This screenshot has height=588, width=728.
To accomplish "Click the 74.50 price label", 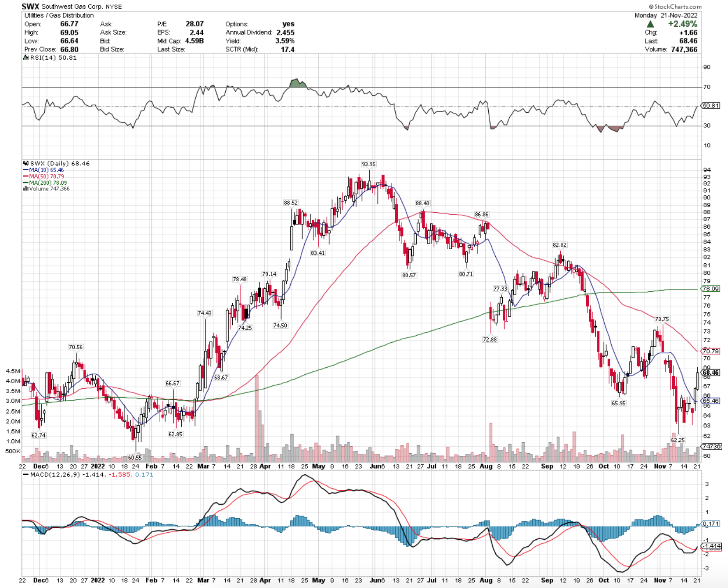I will [280, 326].
